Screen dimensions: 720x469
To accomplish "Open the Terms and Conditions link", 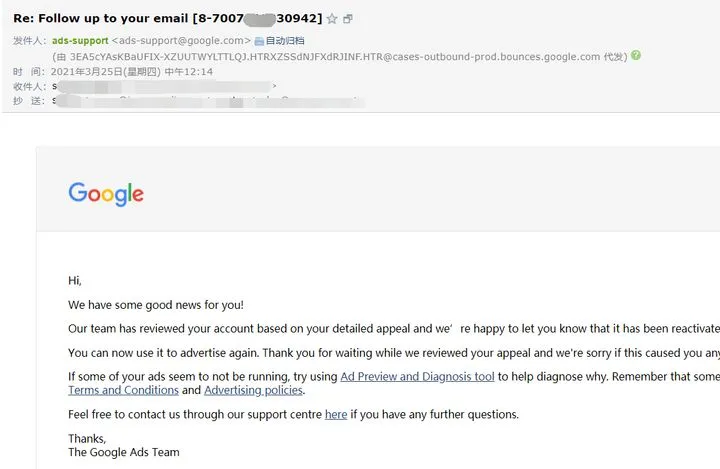I will click(123, 390).
